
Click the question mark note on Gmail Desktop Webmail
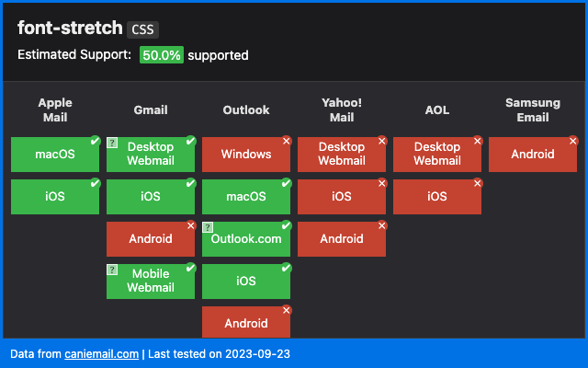pos(112,143)
